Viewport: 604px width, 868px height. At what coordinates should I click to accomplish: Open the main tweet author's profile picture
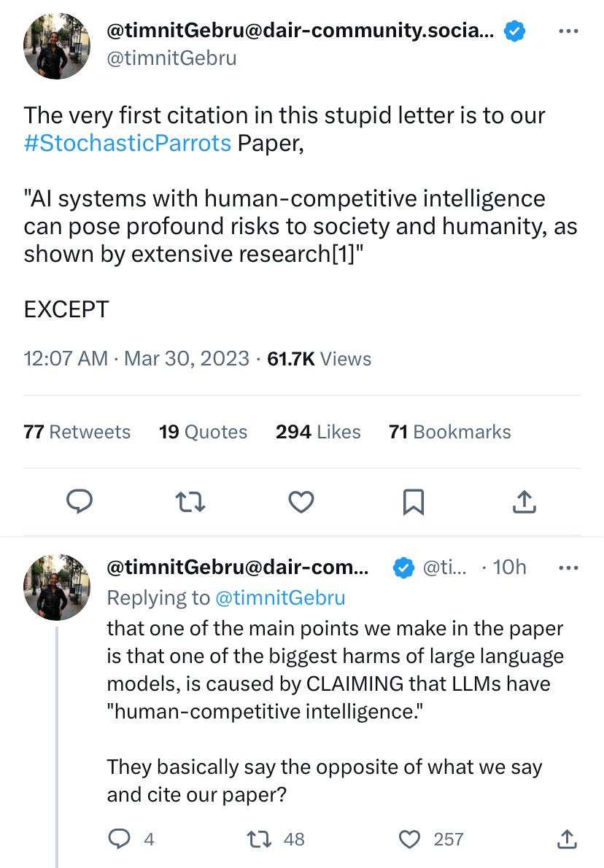[56, 46]
